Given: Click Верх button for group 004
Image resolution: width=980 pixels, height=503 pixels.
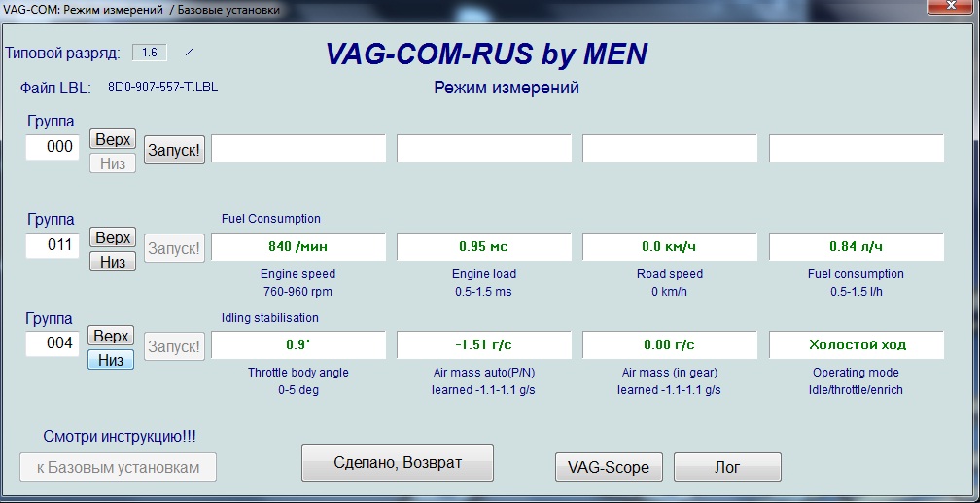Looking at the screenshot, I should (x=111, y=336).
